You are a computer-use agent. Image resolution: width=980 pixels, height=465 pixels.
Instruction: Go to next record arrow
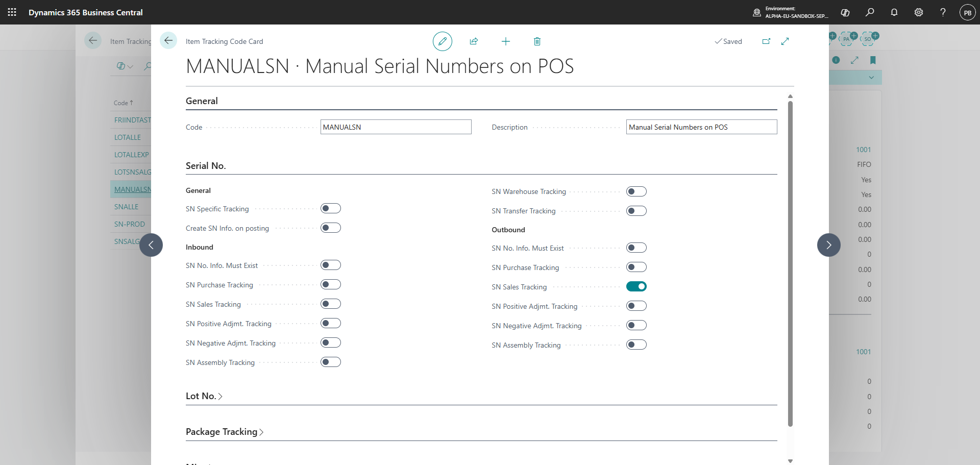pyautogui.click(x=829, y=245)
